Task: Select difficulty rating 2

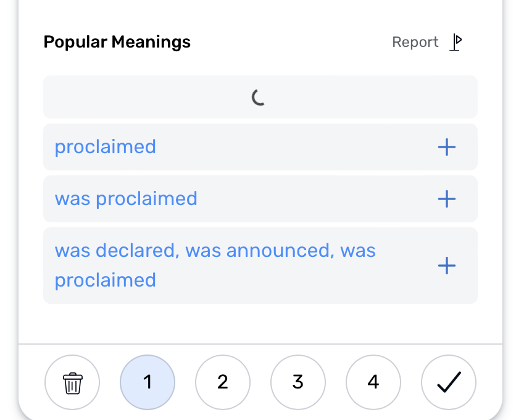Action: pyautogui.click(x=223, y=382)
